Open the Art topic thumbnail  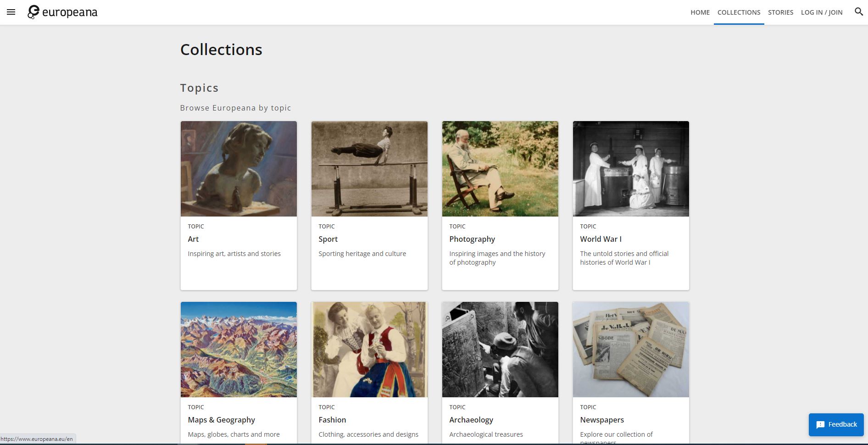pyautogui.click(x=239, y=169)
